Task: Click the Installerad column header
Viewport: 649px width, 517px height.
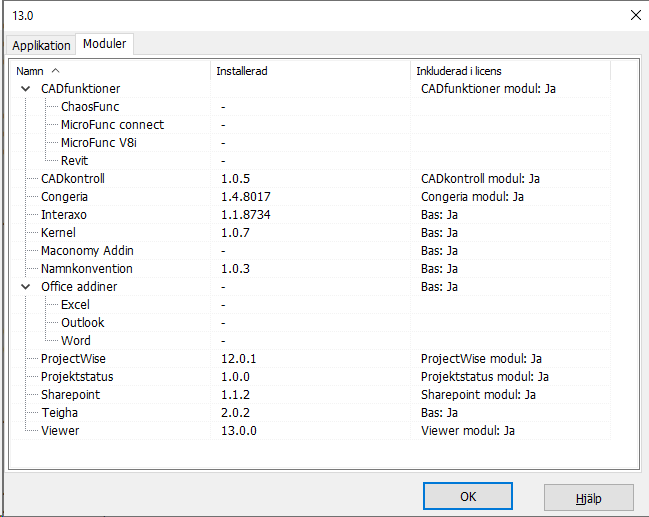Action: pyautogui.click(x=310, y=71)
